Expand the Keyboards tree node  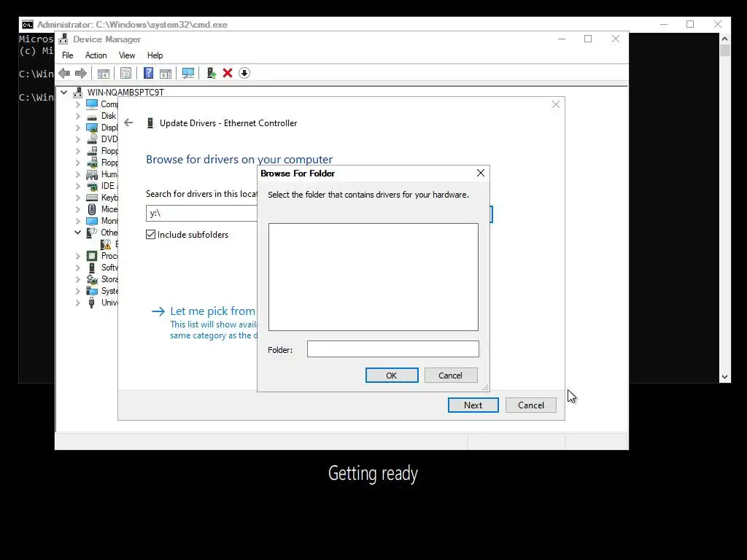tap(77, 198)
